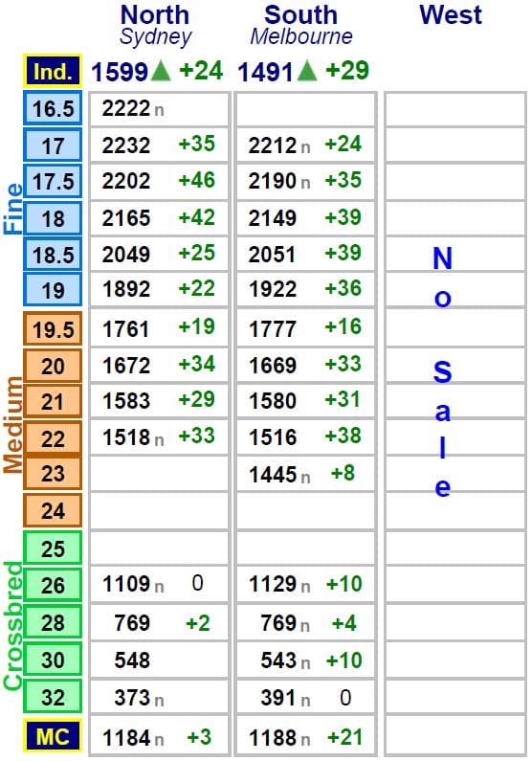Viewport: 532px width, 761px height.
Task: Click North price 2232 for 17 micron
Action: click(126, 145)
